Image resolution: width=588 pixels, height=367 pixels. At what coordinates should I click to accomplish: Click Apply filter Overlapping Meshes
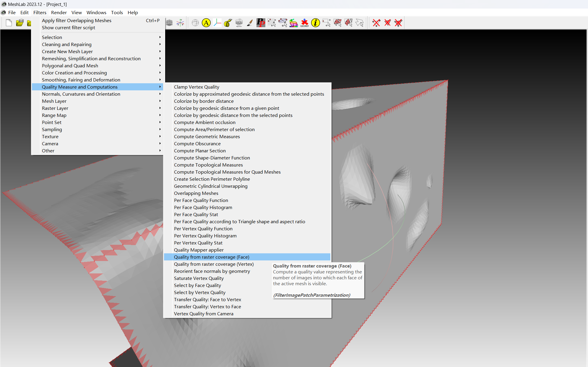tap(77, 20)
